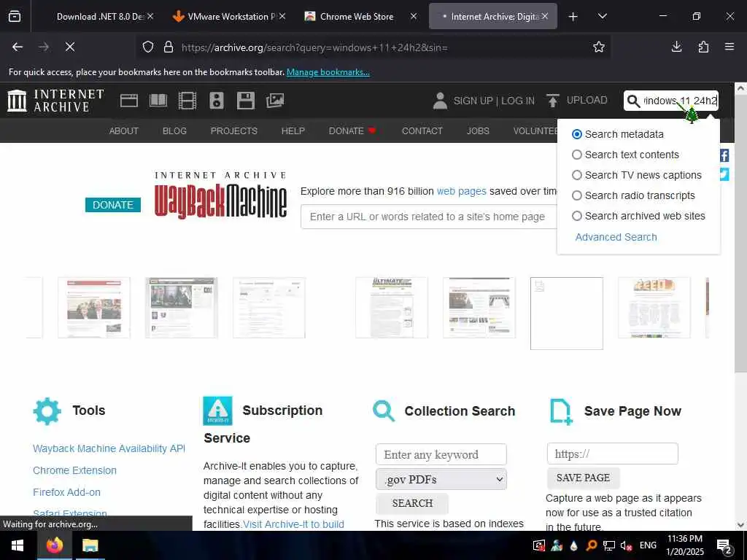747x560 pixels.
Task: Open the DONATE menu item
Action: pos(352,131)
